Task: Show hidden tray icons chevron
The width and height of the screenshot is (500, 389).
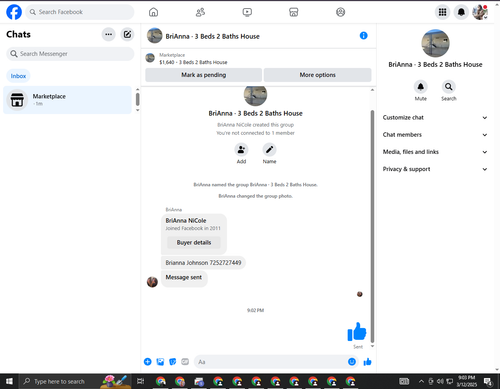Action: click(x=421, y=381)
